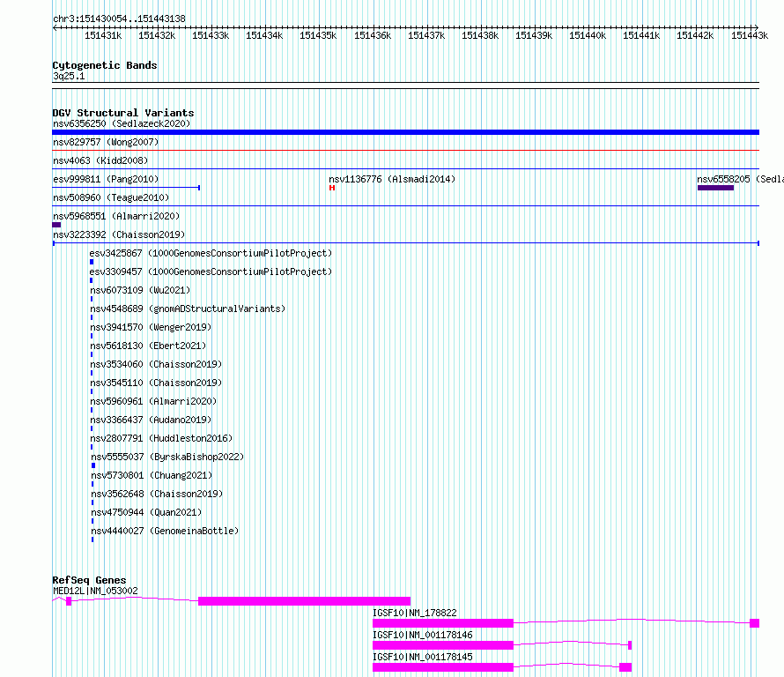Viewport: 784px width, 677px height.
Task: Select the thick blue nsv6356250 variant bar
Action: 405,132
